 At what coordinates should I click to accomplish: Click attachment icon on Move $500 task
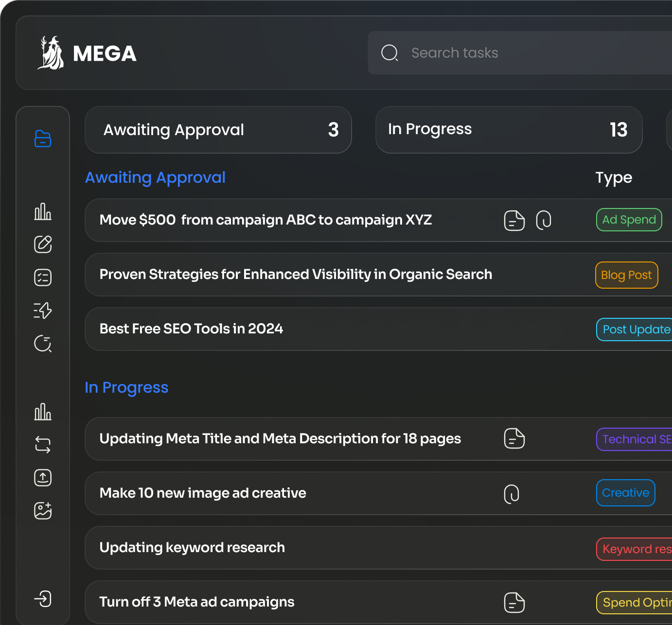pos(544,220)
